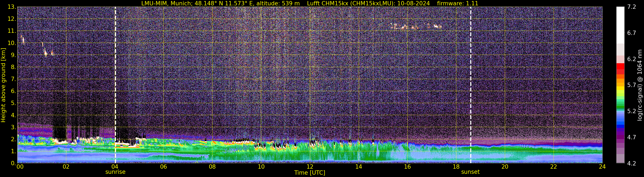This screenshot has width=644, height=177.
Task: Click the plot title 'LMU-MIM, Munich; 48.148° N 11.573° E, altitude: 539 m'
Action: (x=220, y=3)
